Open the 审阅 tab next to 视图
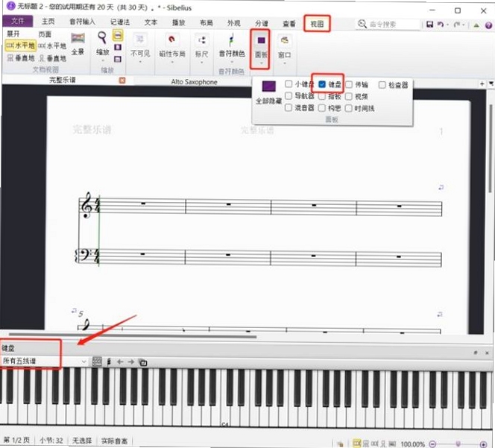Image resolution: width=495 pixels, height=448 pixels. pos(289,24)
